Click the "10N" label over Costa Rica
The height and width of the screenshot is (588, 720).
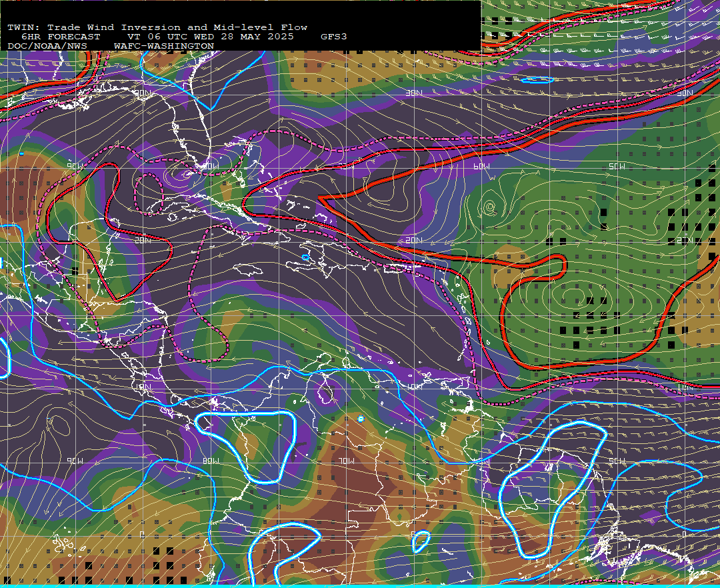coord(143,387)
